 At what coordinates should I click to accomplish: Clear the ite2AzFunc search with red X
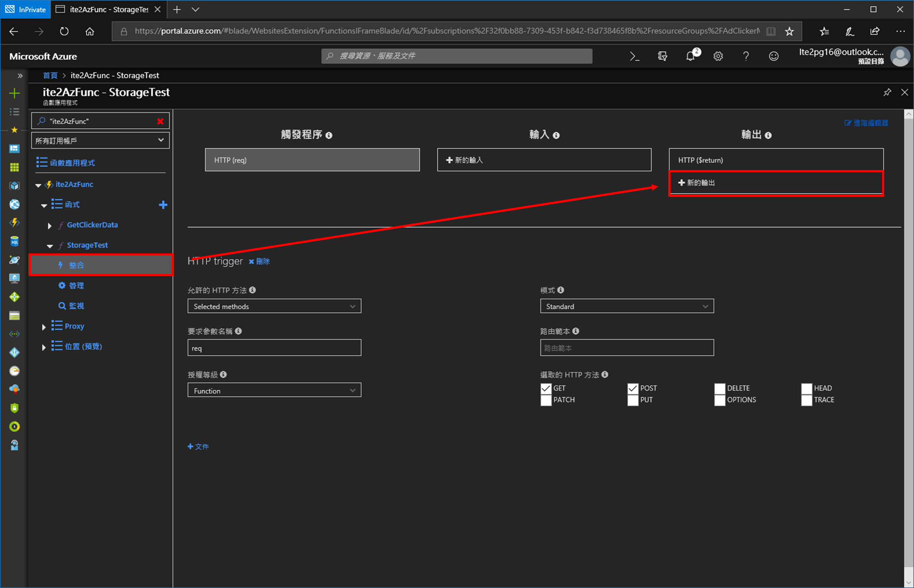[160, 122]
